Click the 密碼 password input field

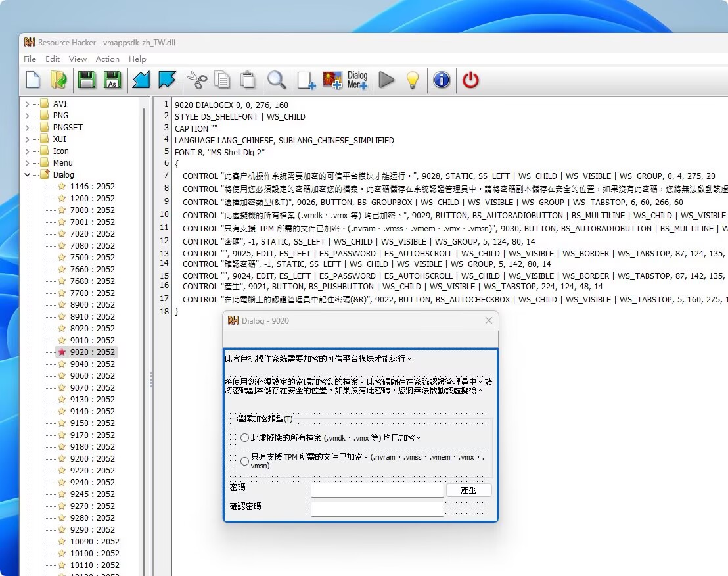(378, 490)
